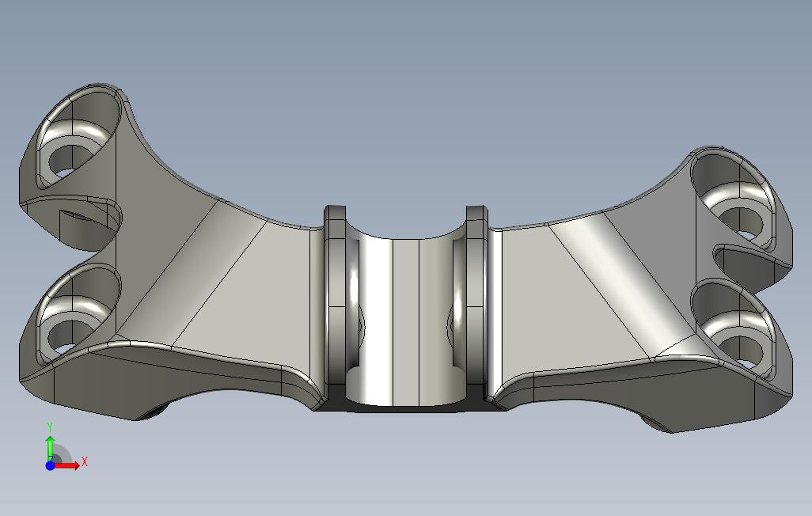Click the coordinate triad's red X axis arrow
This screenshot has width=812, height=516.
(66, 466)
